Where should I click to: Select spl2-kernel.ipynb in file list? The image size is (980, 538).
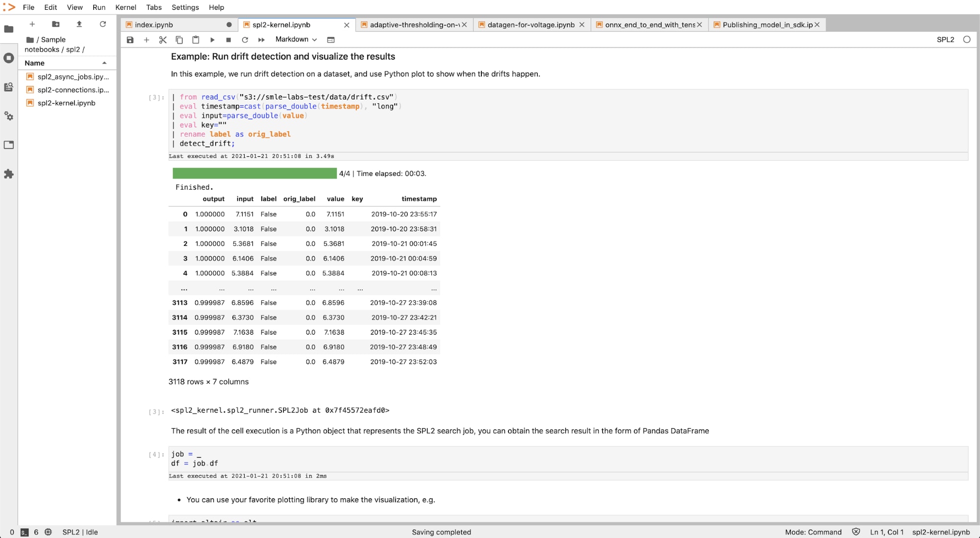click(68, 103)
